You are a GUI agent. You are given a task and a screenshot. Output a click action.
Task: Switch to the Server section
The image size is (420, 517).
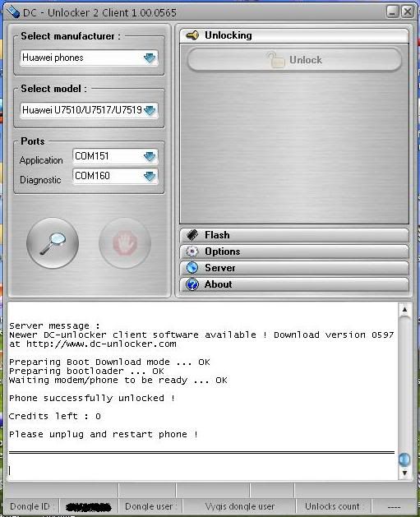pos(294,268)
